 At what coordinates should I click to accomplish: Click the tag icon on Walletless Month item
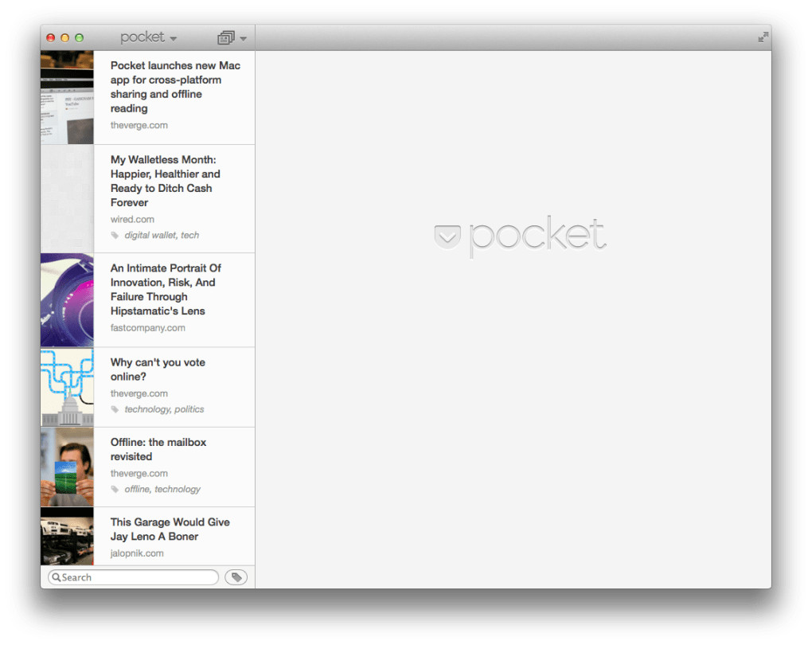pos(115,235)
